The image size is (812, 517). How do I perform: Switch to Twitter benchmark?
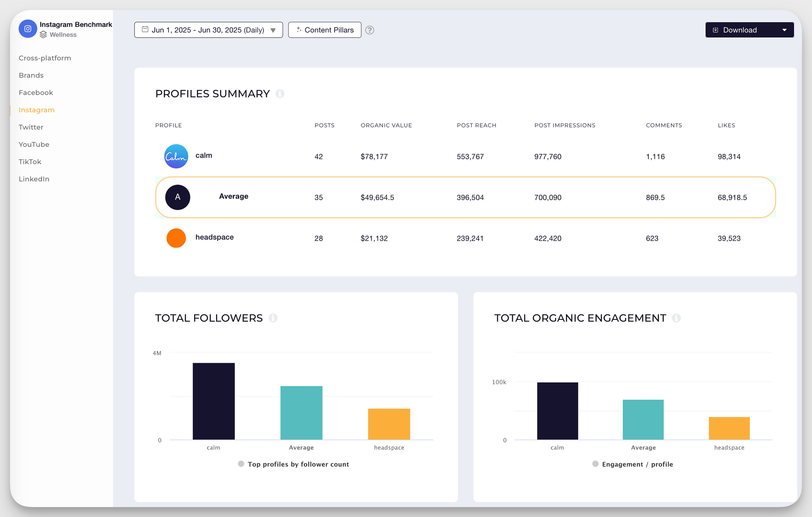pos(31,127)
